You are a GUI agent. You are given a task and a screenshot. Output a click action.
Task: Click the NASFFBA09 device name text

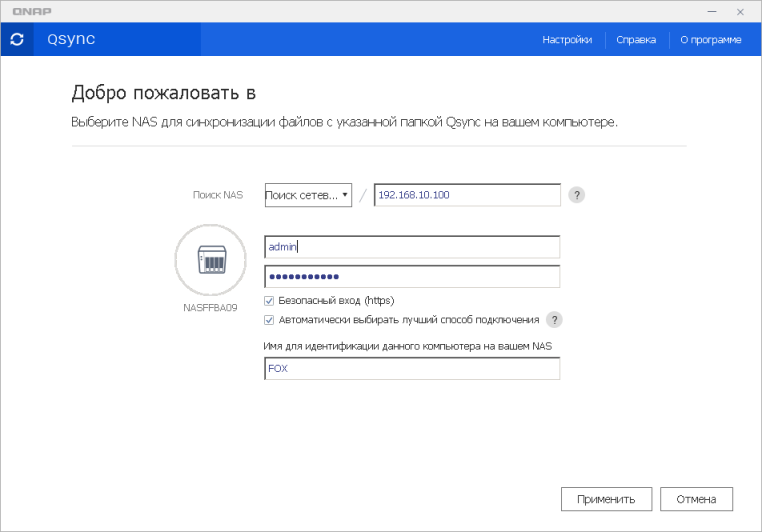click(210, 308)
